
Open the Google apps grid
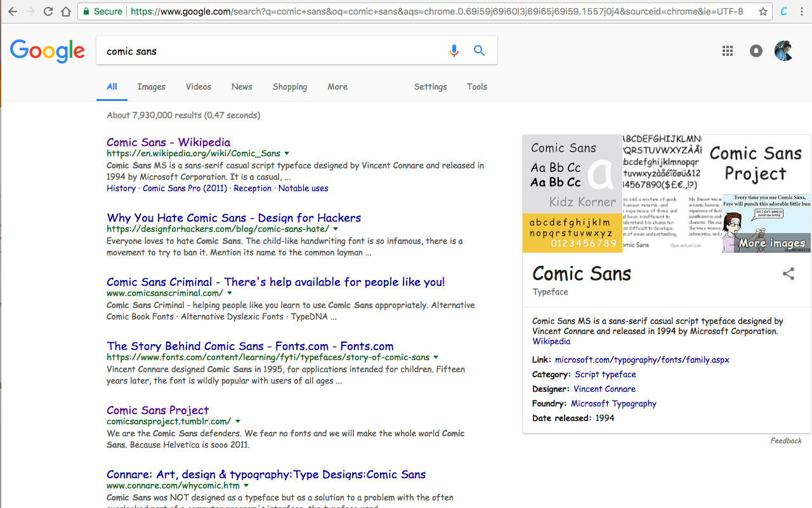pos(728,51)
